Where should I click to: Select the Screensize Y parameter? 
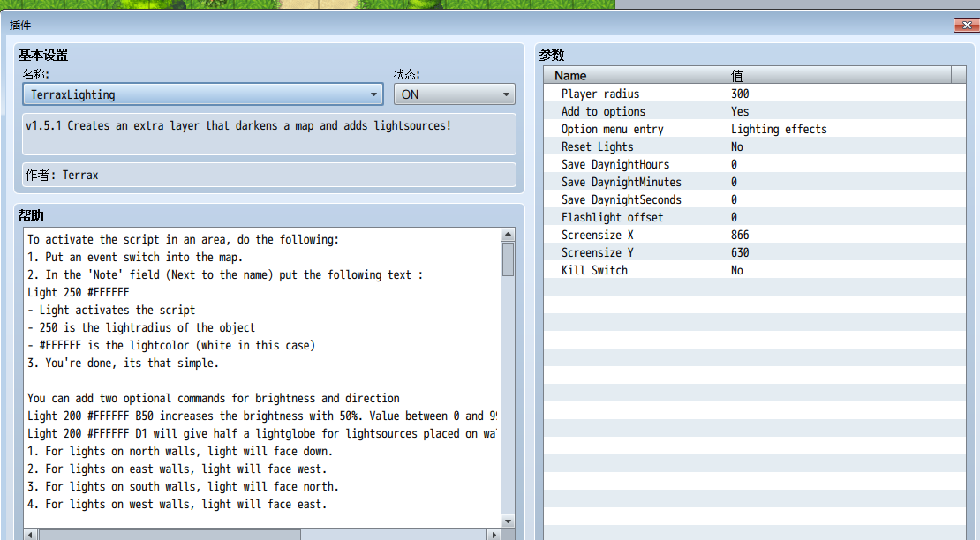click(754, 252)
